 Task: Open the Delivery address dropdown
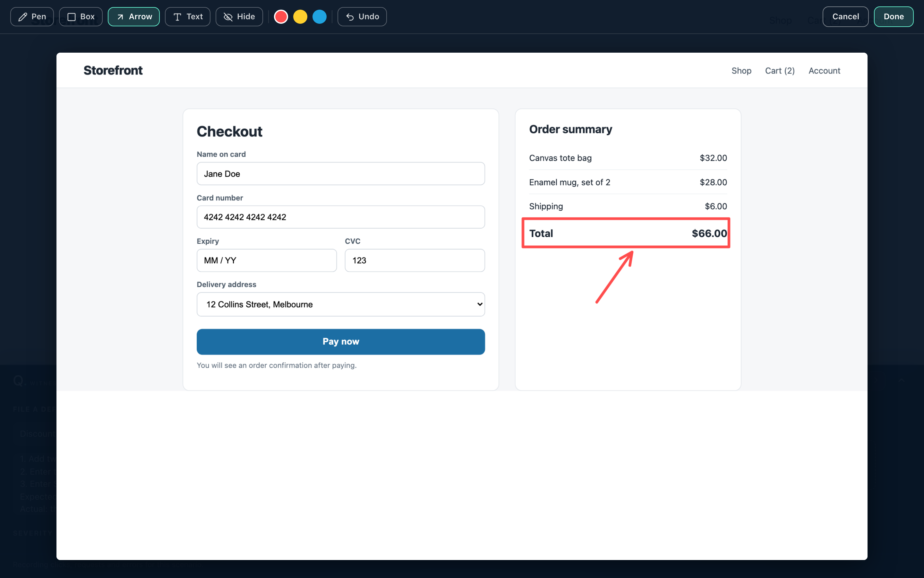pos(341,304)
